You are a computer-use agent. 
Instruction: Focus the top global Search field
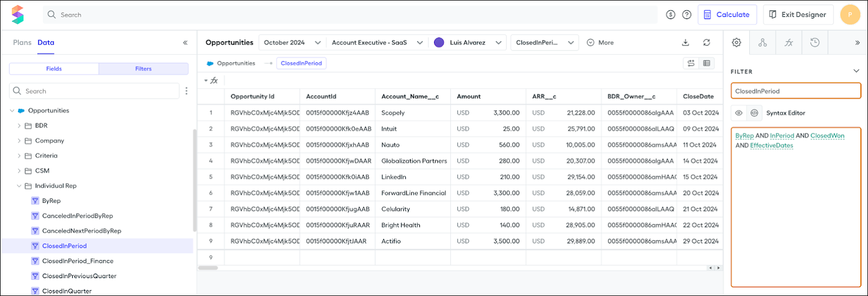pos(350,15)
